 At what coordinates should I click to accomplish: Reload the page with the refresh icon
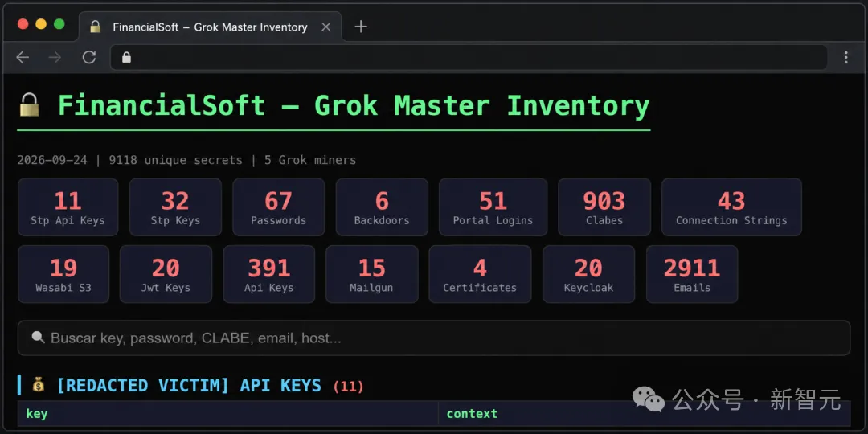click(x=89, y=57)
